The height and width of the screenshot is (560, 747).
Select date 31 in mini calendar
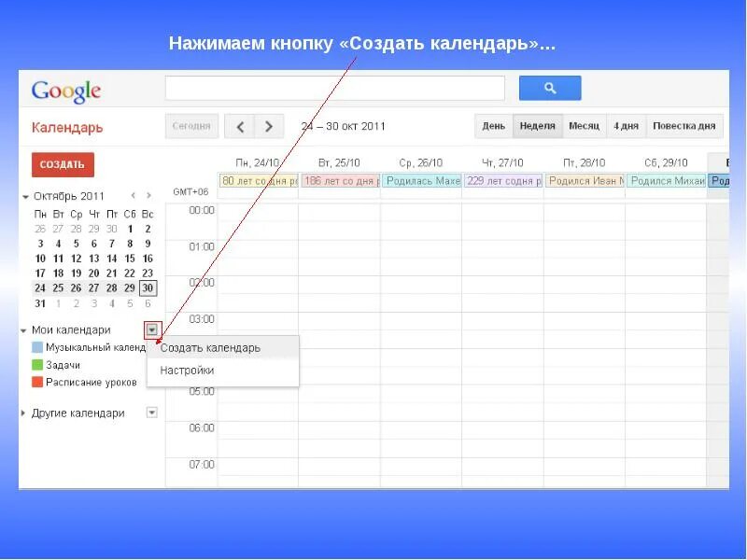[40, 303]
